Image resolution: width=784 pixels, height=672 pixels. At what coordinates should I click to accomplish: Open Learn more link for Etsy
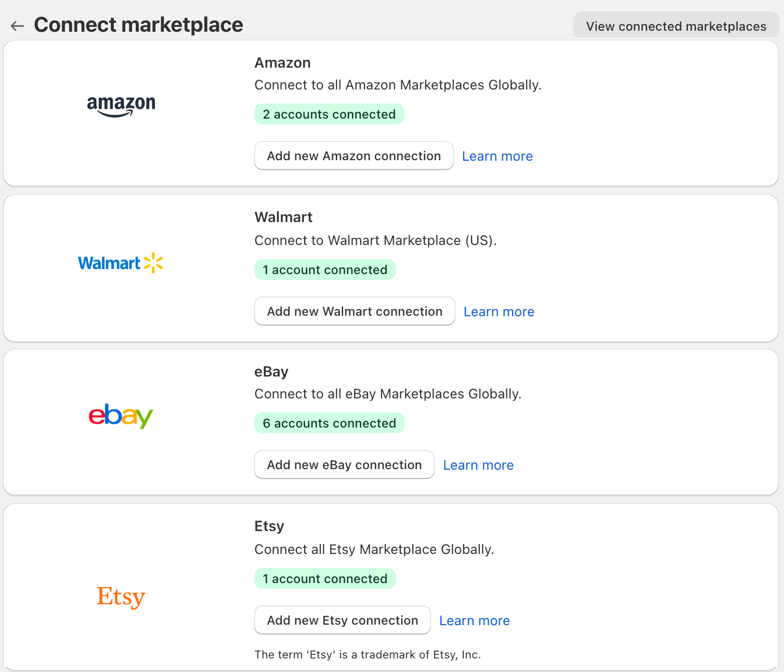pos(474,621)
